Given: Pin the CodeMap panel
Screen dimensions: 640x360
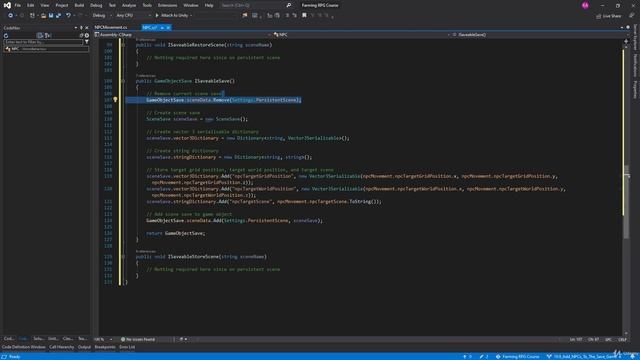Looking at the screenshot, I should 81,28.
